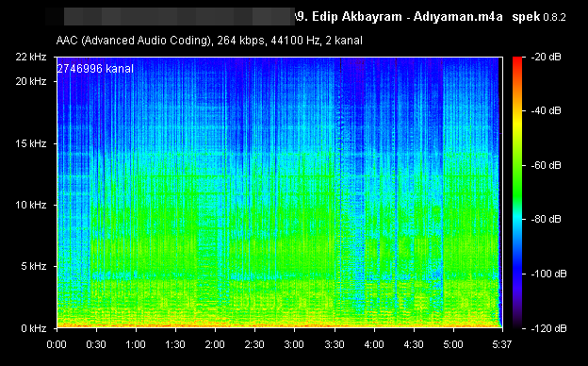Click the '5:00' time axis label
Image resolution: width=588 pixels, height=366 pixels.
[453, 344]
